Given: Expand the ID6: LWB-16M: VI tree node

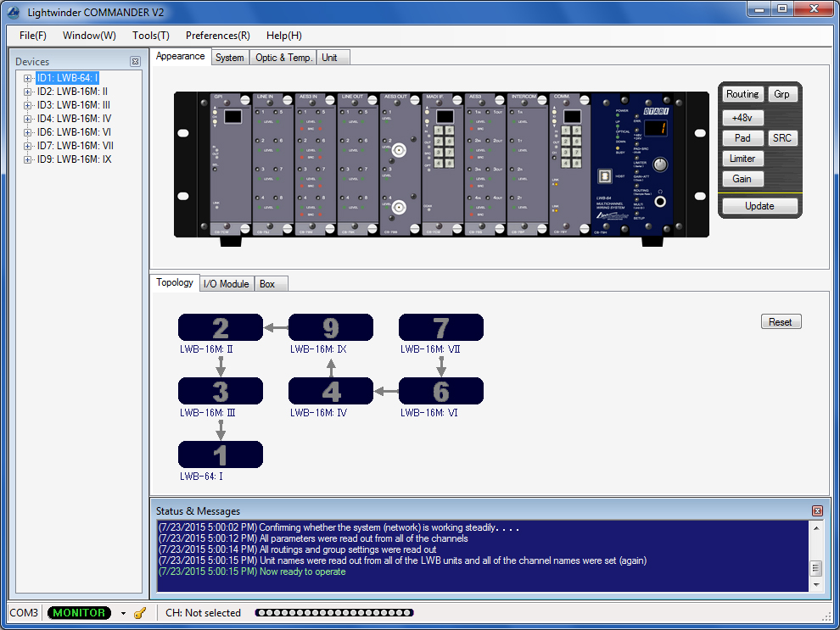Looking at the screenshot, I should click(27, 132).
